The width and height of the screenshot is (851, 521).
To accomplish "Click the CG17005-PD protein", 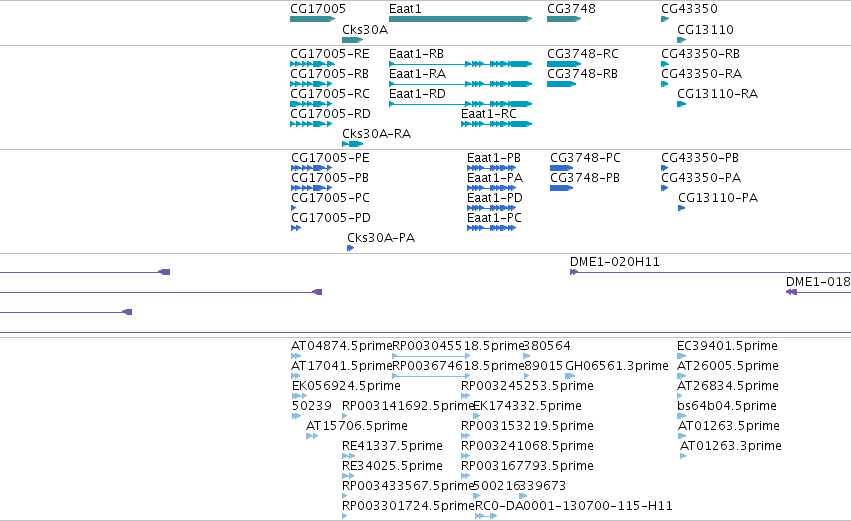I will coord(296,228).
